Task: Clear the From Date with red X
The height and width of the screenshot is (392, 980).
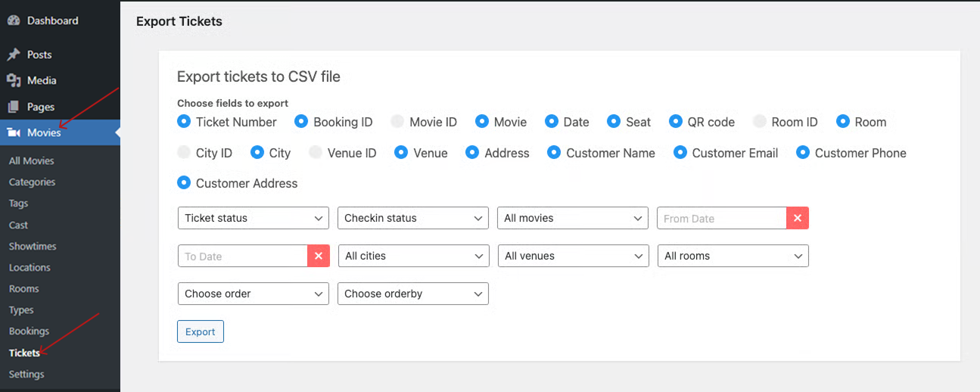Action: point(798,218)
